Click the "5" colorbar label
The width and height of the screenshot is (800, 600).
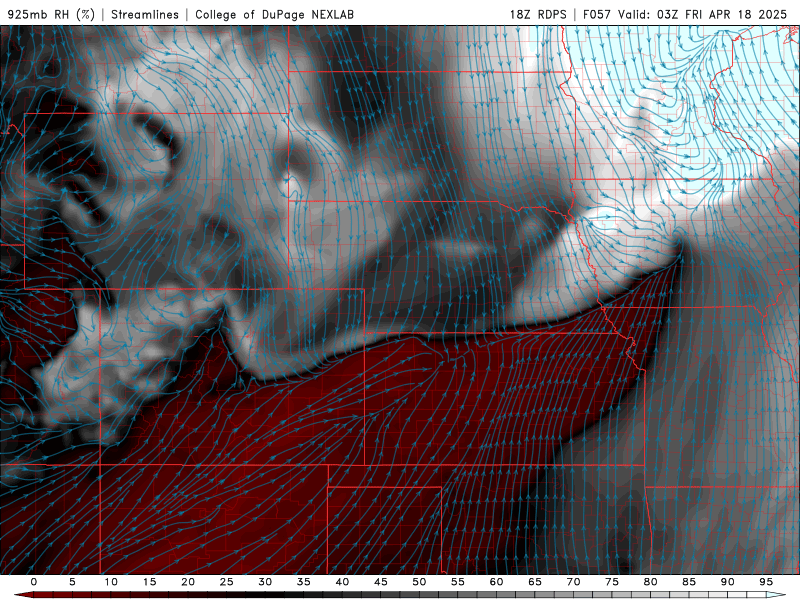coord(72,582)
